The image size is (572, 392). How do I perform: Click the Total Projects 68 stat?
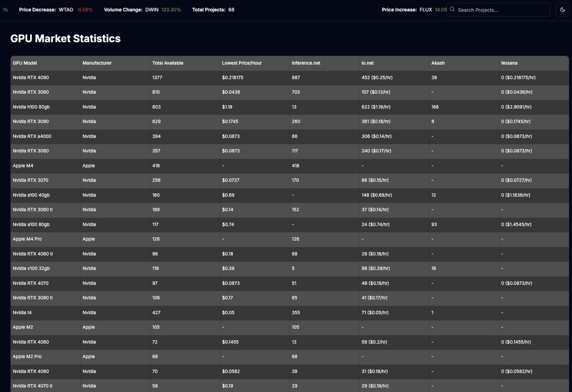[213, 10]
